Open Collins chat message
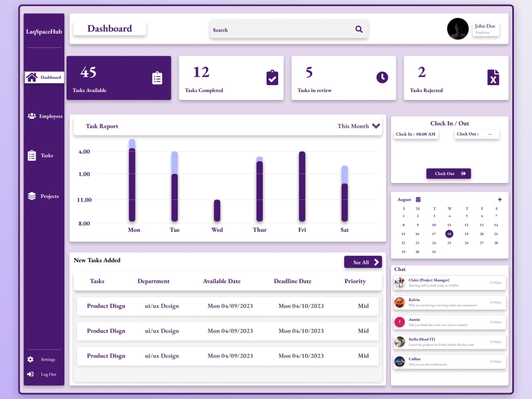The height and width of the screenshot is (399, 532). pos(450,361)
